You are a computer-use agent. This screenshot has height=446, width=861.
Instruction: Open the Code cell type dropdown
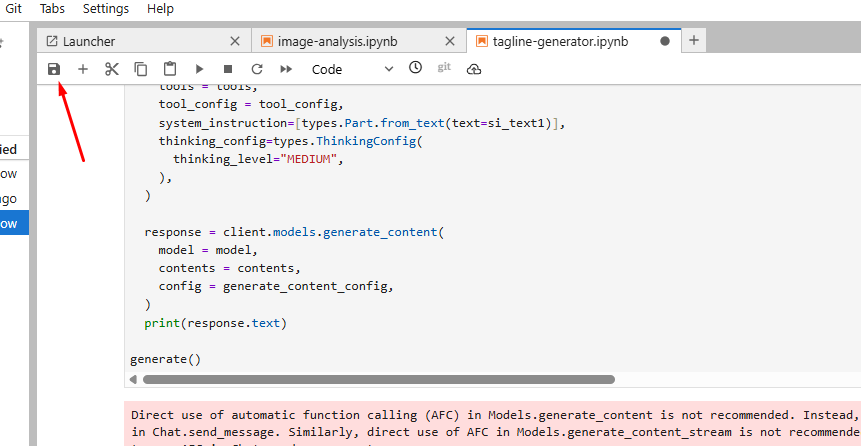pos(353,69)
